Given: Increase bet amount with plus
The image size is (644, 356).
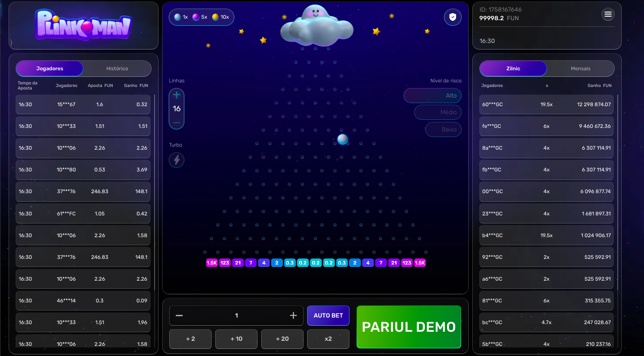Looking at the screenshot, I should click(293, 316).
